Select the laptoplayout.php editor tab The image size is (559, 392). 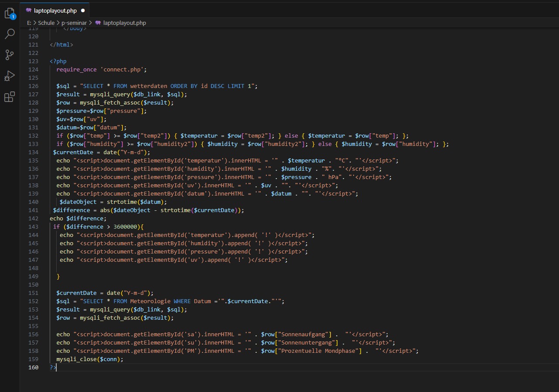55,10
